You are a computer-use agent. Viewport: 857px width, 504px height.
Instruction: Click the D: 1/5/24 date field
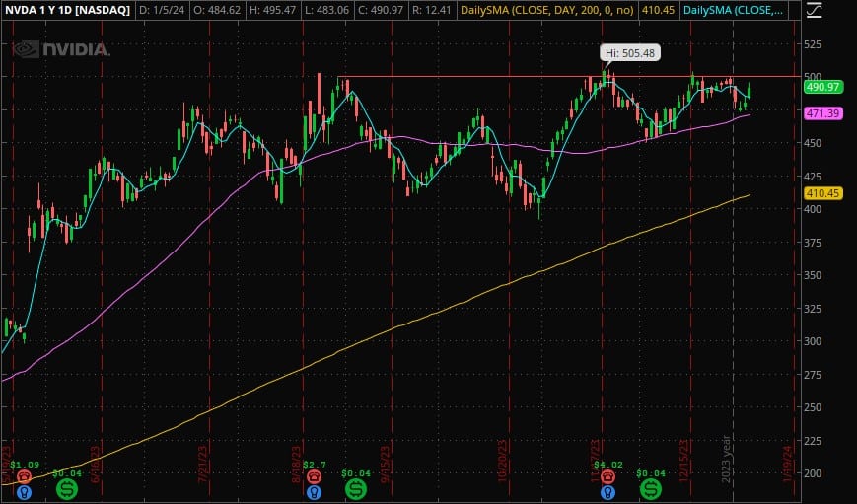[x=161, y=10]
